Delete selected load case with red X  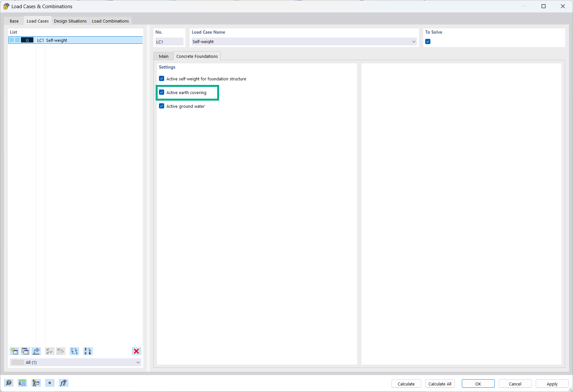[x=136, y=351]
